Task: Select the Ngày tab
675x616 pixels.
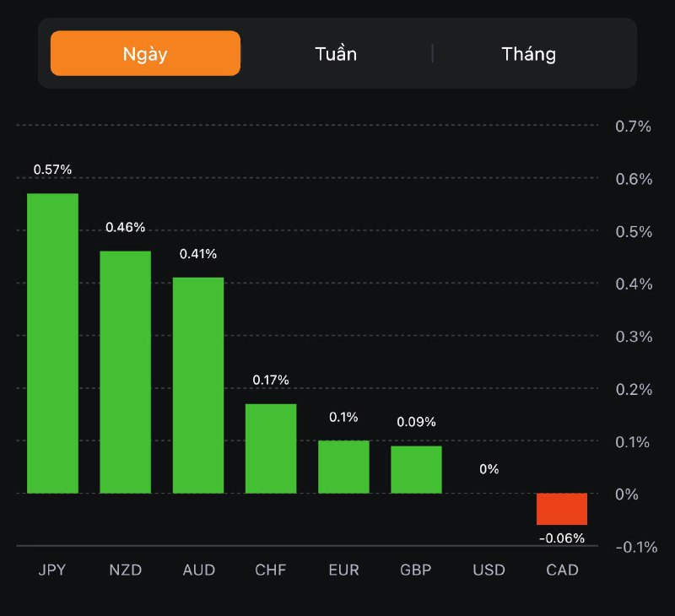Action: coord(145,54)
